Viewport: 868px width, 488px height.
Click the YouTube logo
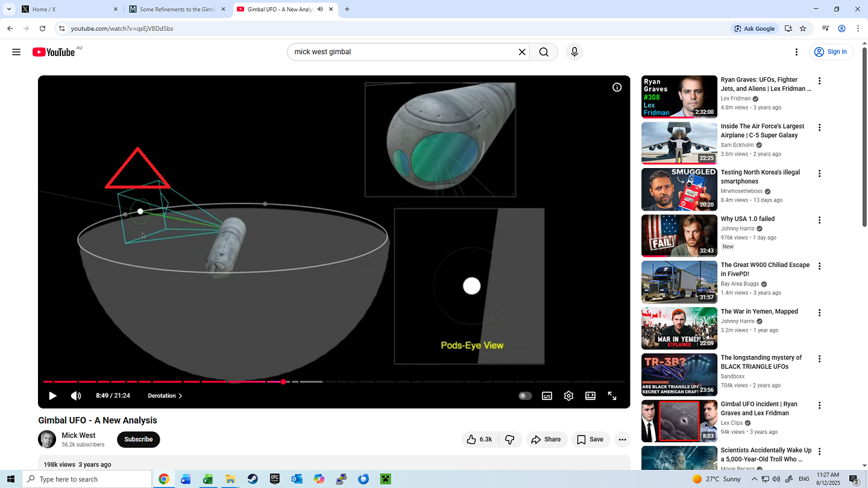click(54, 52)
